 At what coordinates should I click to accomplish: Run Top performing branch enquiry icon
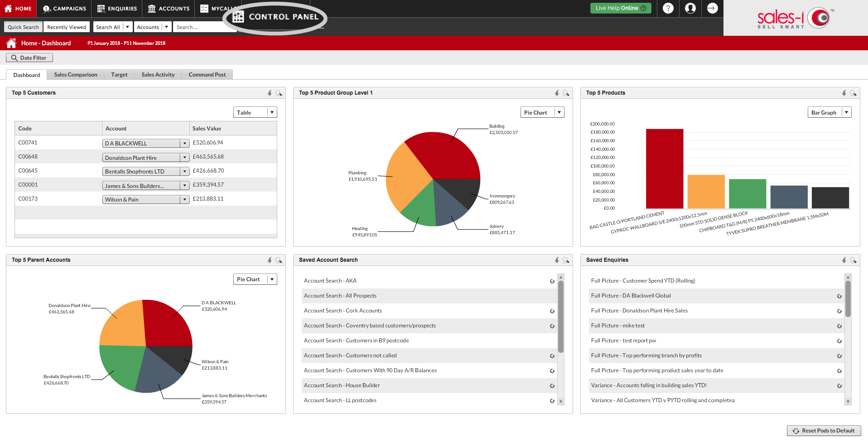pos(839,356)
